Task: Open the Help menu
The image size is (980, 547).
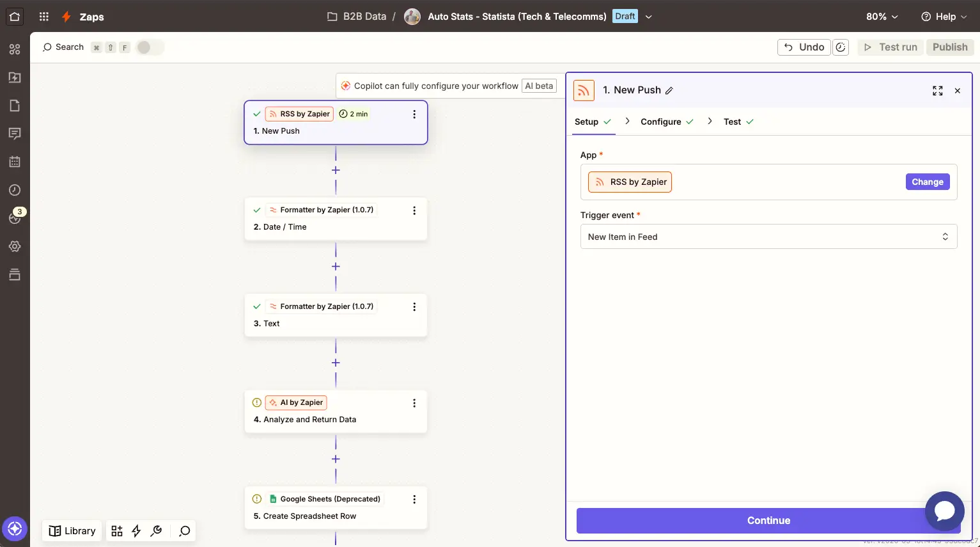Action: [944, 17]
